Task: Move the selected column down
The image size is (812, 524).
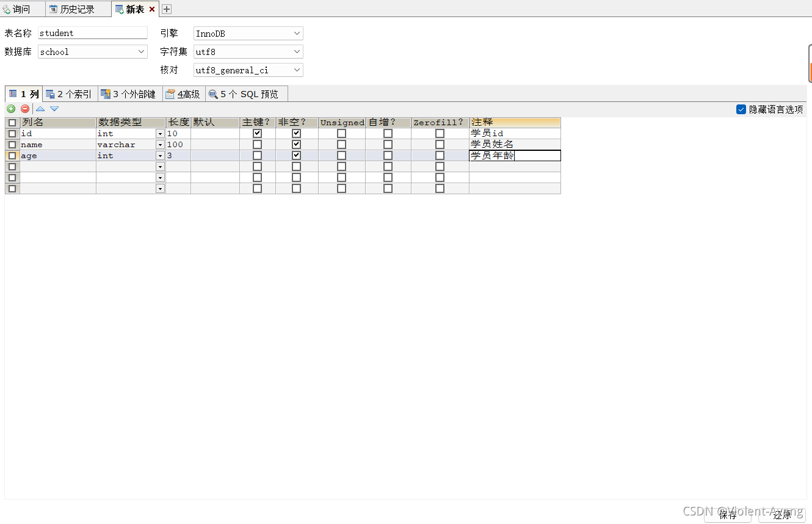Action: (x=54, y=109)
